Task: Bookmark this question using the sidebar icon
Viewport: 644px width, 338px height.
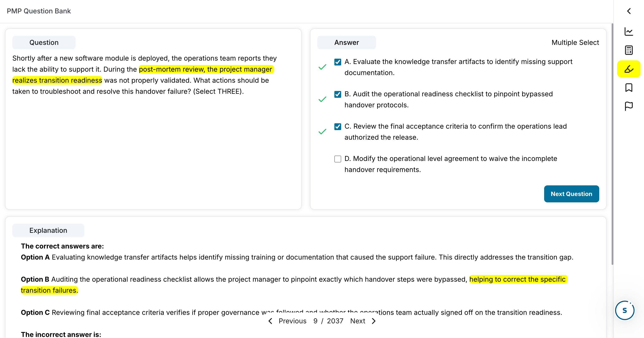Action: point(629,87)
